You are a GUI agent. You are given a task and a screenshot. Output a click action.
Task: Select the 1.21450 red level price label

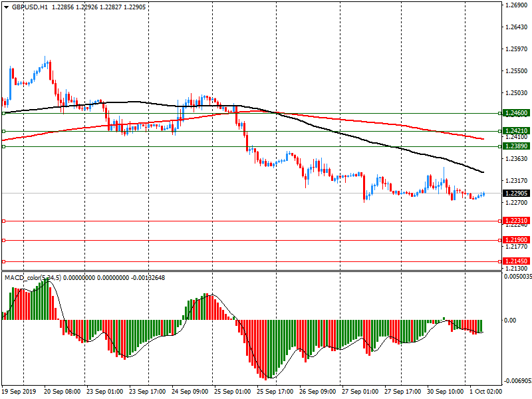516,261
